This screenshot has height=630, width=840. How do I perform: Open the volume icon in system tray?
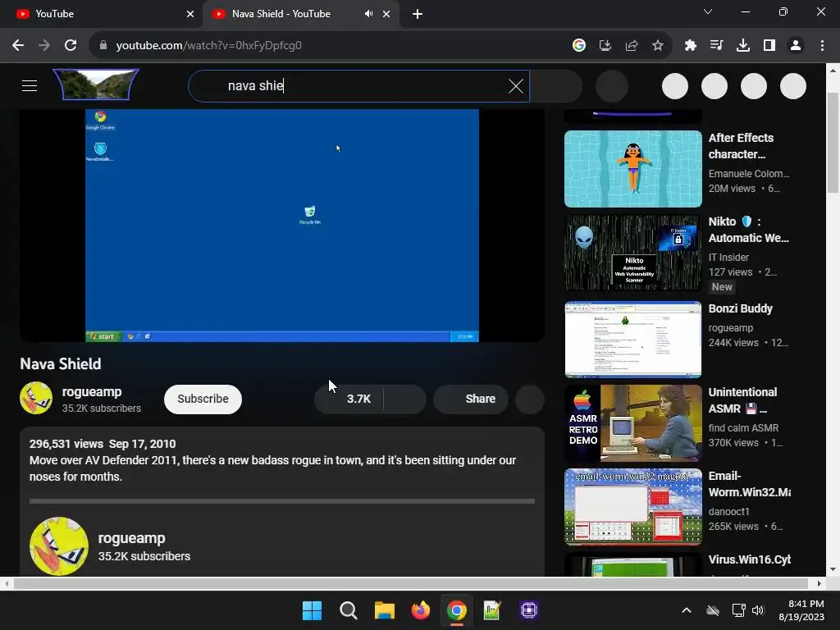(x=757, y=610)
